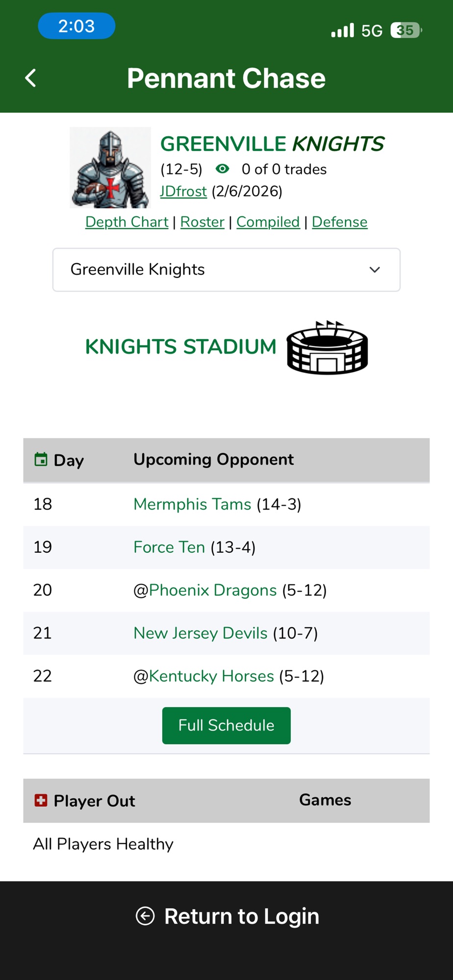Tap the 2:03 time pill
453x980 pixels.
pos(76,26)
